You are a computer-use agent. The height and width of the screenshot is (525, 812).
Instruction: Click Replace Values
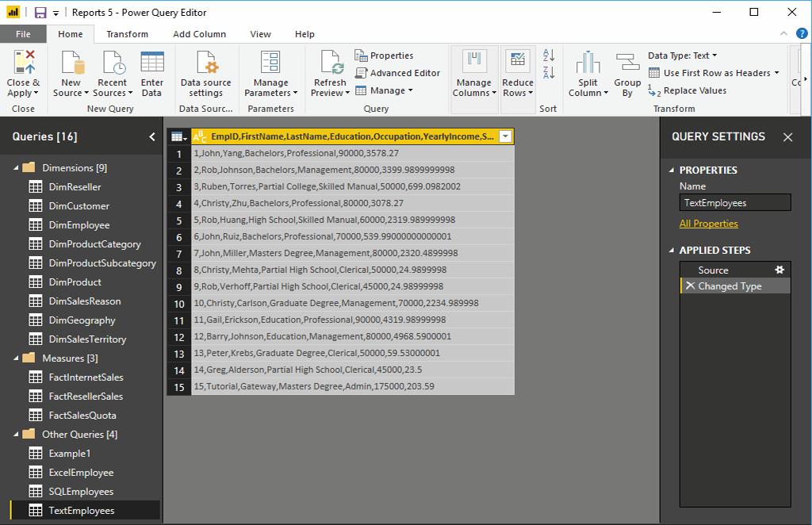coord(688,90)
